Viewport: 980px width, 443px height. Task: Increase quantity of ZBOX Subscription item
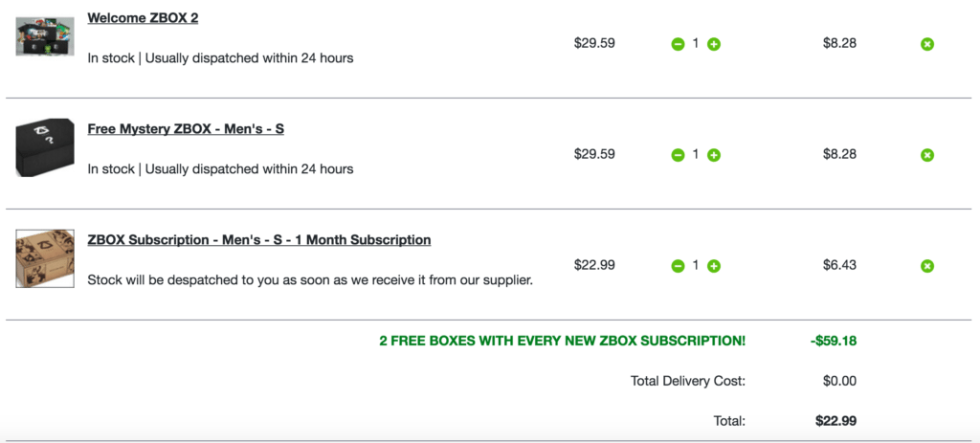[714, 266]
